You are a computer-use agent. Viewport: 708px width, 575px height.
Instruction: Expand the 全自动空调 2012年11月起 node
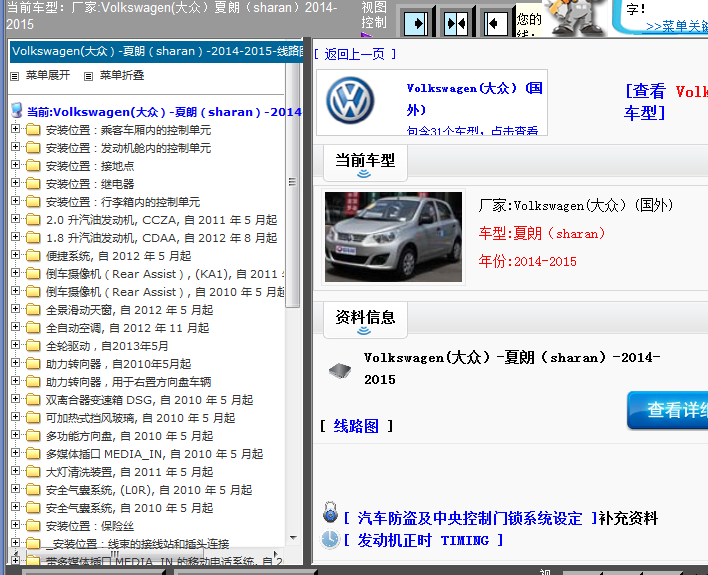pos(15,328)
